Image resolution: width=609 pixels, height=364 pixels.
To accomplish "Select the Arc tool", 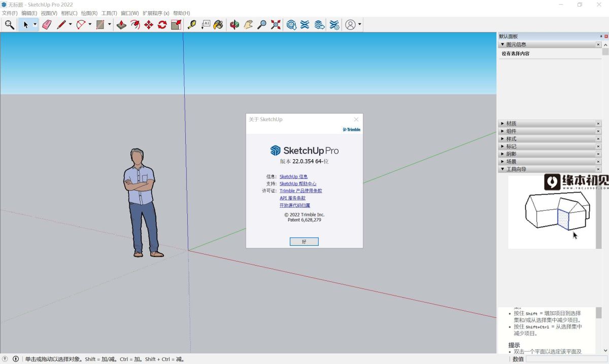I will (x=81, y=24).
